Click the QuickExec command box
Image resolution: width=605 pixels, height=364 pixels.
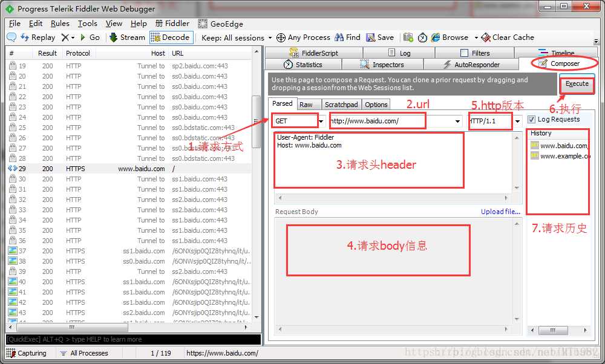133,339
